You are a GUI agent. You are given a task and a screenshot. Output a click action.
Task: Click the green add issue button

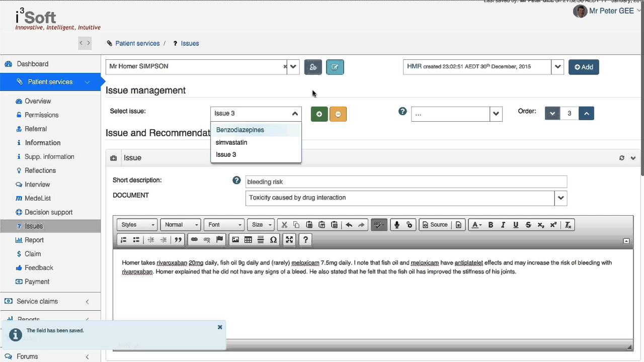(x=319, y=114)
